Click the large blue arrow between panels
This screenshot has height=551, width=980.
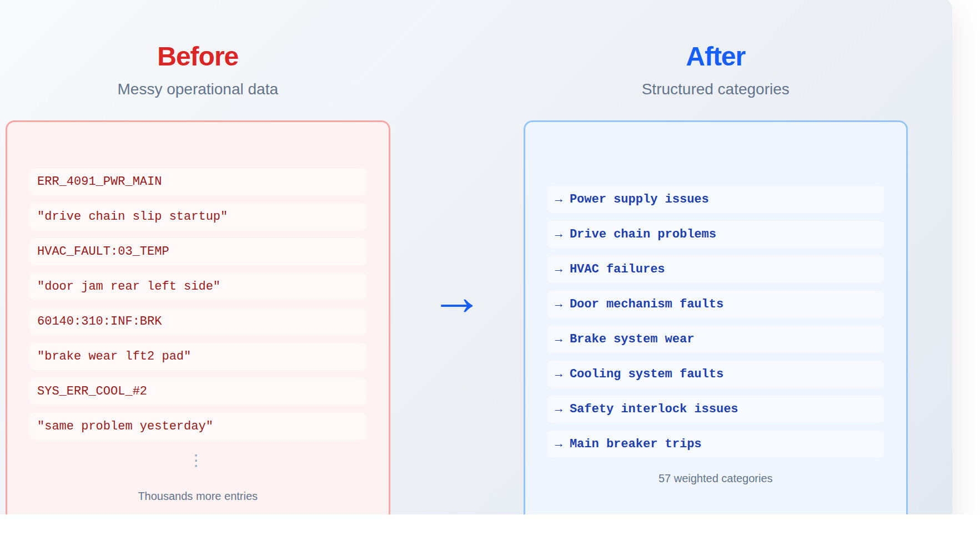(456, 306)
